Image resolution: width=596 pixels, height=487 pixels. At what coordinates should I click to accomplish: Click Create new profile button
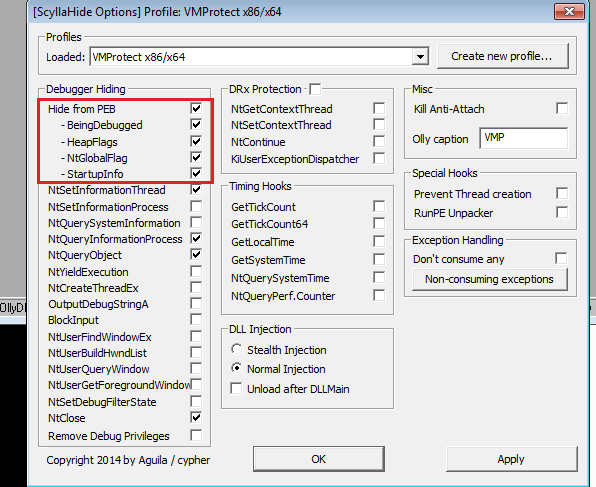[502, 56]
